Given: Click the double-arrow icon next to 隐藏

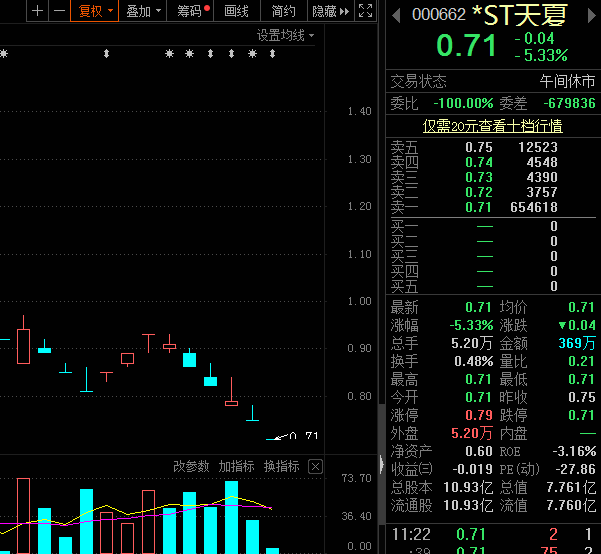Looking at the screenshot, I should pos(345,11).
